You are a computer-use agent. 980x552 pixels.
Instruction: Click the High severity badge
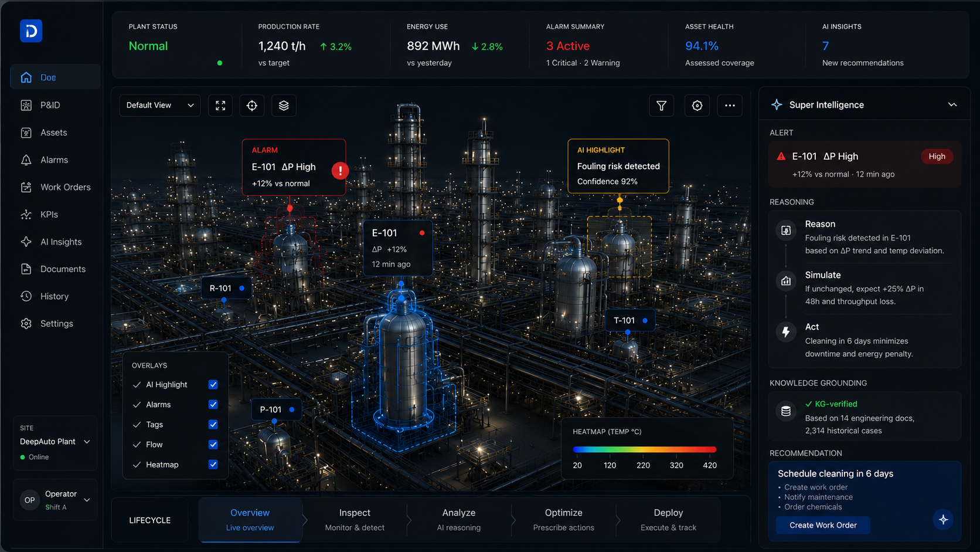[x=937, y=157]
